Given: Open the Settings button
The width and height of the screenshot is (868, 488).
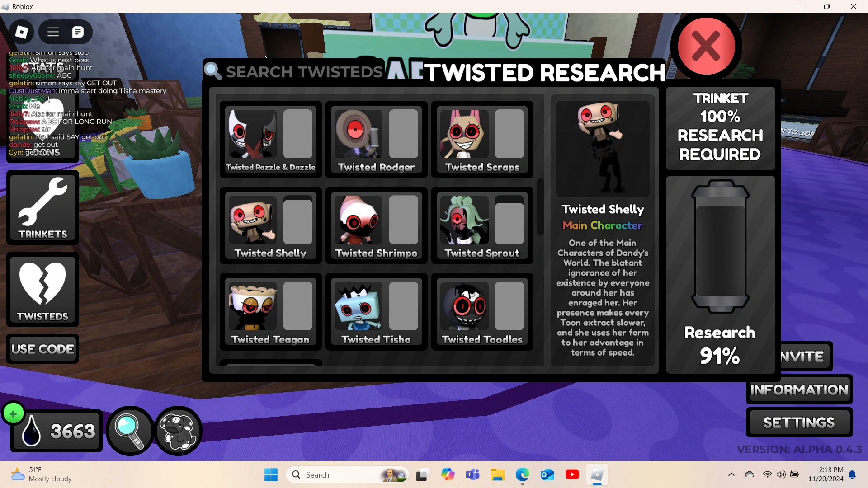Looking at the screenshot, I should (x=799, y=422).
